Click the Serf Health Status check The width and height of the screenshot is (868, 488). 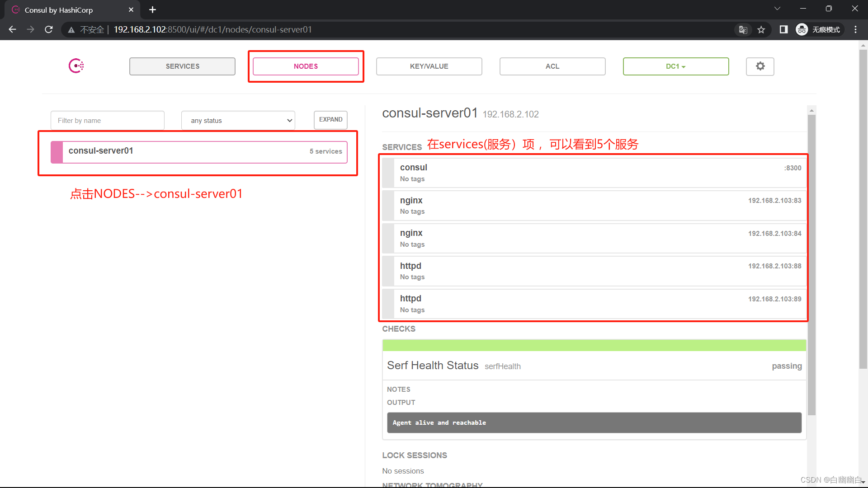click(x=594, y=366)
